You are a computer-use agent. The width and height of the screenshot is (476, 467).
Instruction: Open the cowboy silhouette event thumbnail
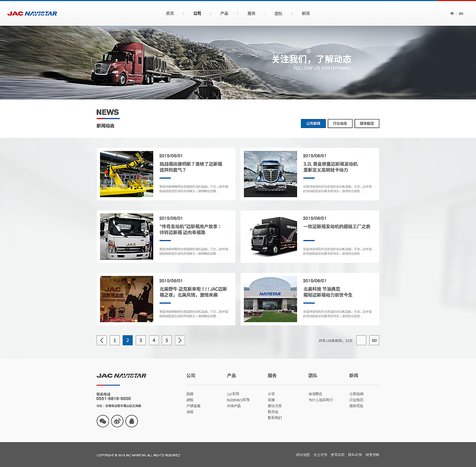[x=126, y=299]
